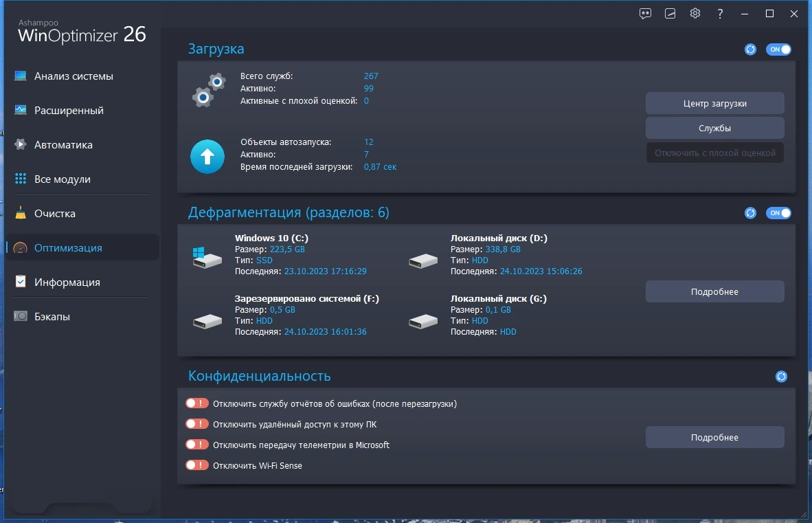Open the feedback chat icon in title bar
The image size is (812, 523).
pyautogui.click(x=645, y=14)
